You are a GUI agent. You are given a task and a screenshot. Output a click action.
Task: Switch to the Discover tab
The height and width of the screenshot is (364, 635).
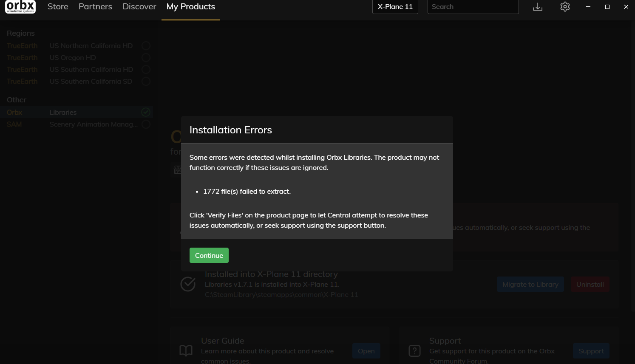[x=139, y=7]
